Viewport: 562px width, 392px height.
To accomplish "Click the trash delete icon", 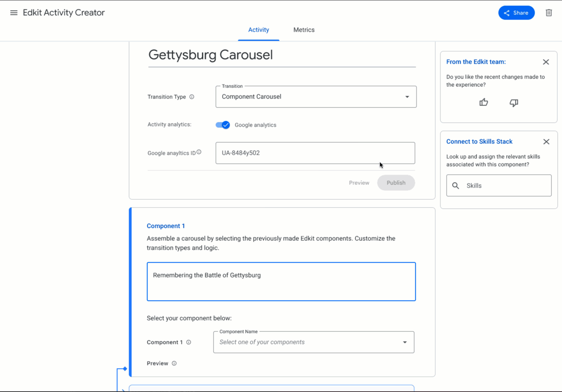I will pyautogui.click(x=549, y=13).
